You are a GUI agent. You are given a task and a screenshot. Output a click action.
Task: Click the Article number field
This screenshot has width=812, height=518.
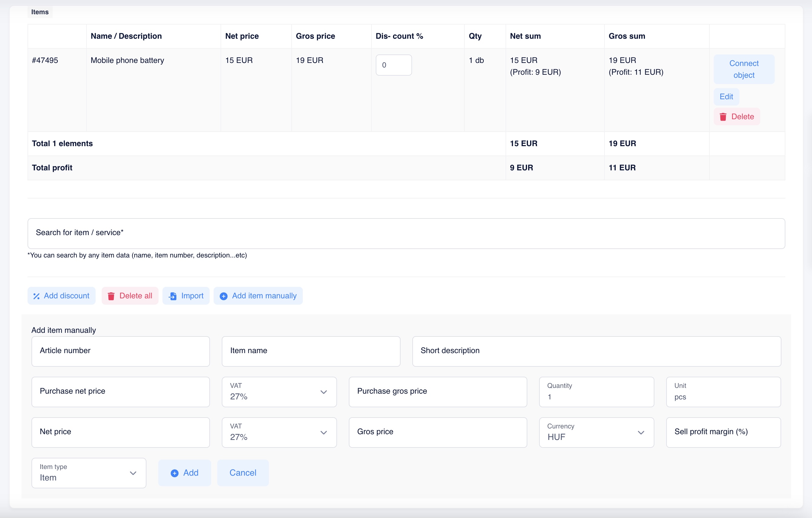tap(120, 351)
